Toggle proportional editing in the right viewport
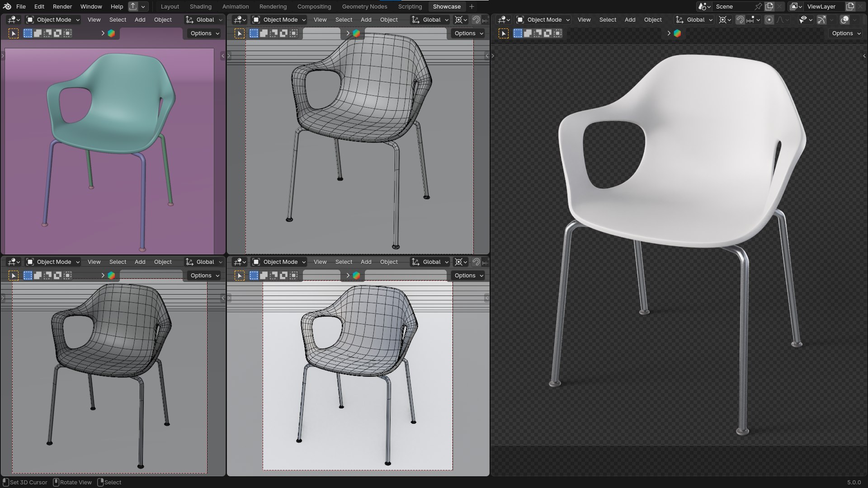 (769, 19)
